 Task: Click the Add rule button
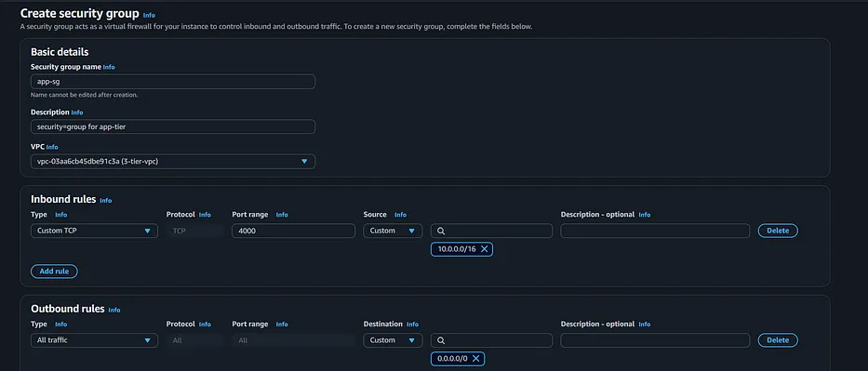(x=54, y=272)
